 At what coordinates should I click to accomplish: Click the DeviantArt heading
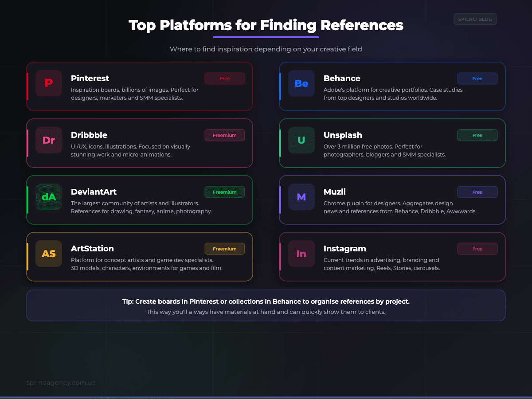[x=94, y=192]
